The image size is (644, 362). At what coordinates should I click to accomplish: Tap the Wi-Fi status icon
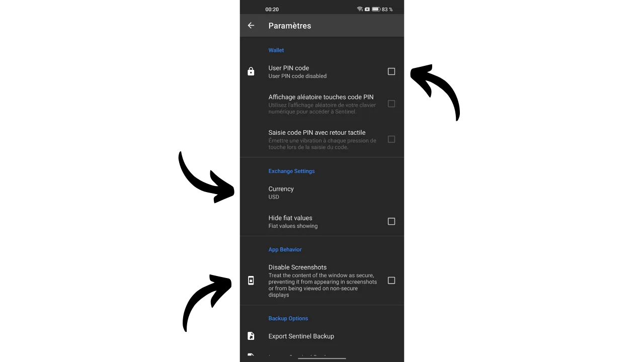pos(360,9)
